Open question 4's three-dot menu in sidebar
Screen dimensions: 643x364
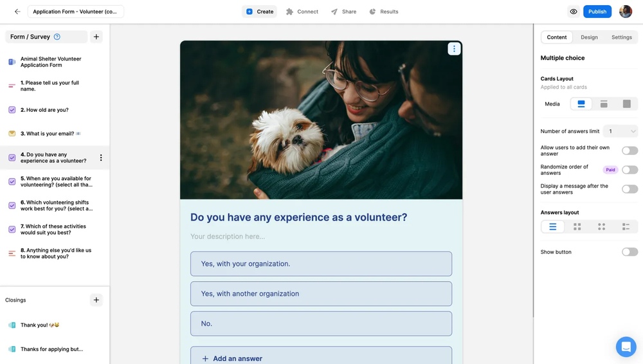[101, 158]
